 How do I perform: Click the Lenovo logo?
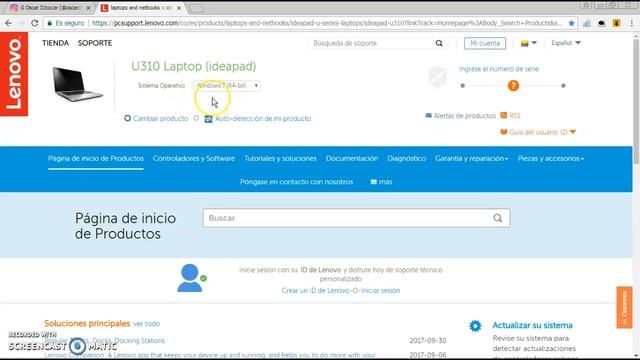point(14,74)
